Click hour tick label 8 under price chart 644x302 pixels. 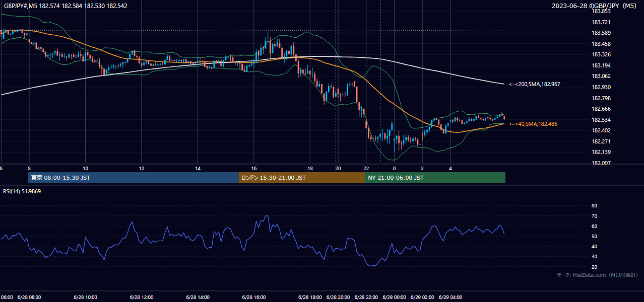29,169
